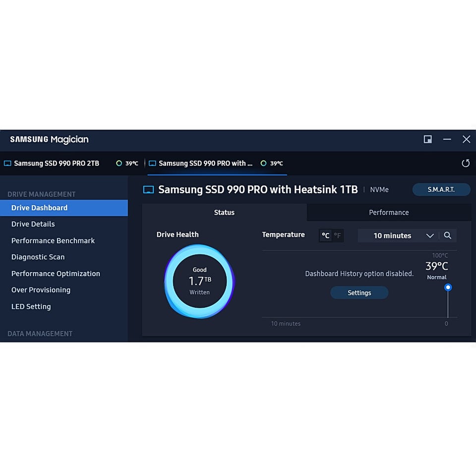The image size is (476, 472).
Task: Open Drive Dashboard in the sidebar
Action: pyautogui.click(x=64, y=208)
